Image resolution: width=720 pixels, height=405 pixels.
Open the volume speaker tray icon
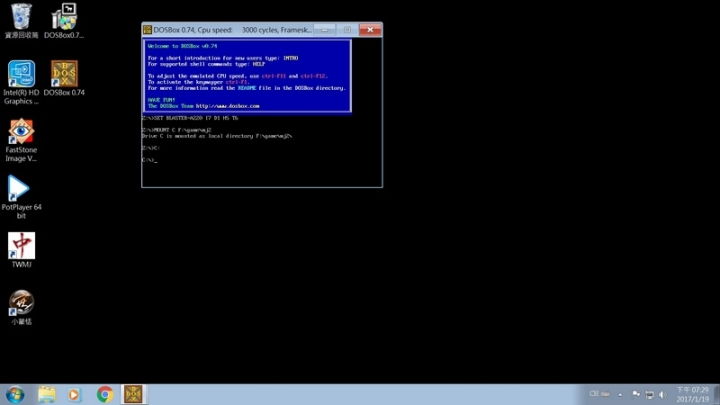(x=663, y=394)
